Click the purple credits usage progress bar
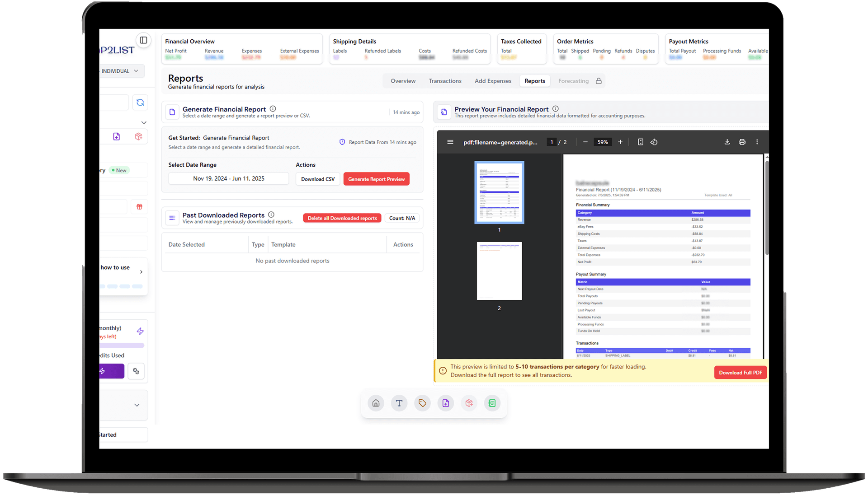The height and width of the screenshot is (495, 868). click(122, 345)
